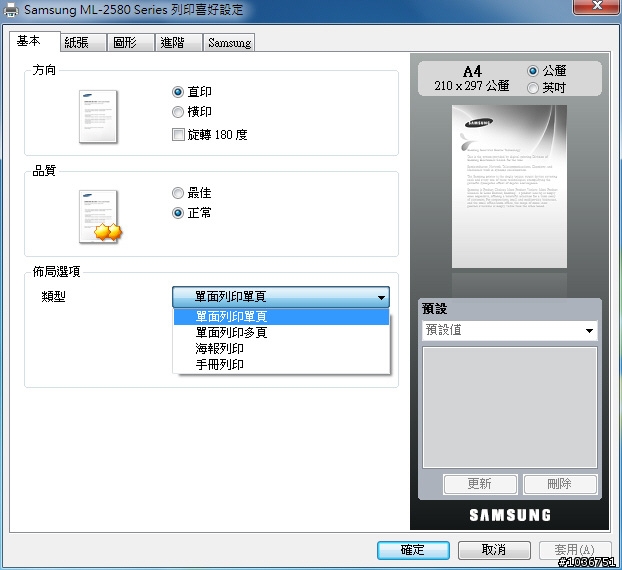Close the print preferences dialog
622x570 pixels.
pos(597,6)
